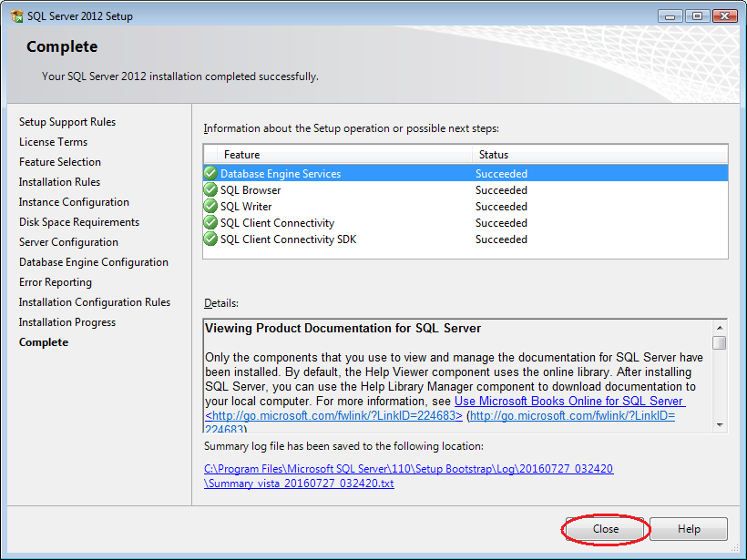Select the Database Engine Services row
The height and width of the screenshot is (560, 747).
pyautogui.click(x=466, y=173)
